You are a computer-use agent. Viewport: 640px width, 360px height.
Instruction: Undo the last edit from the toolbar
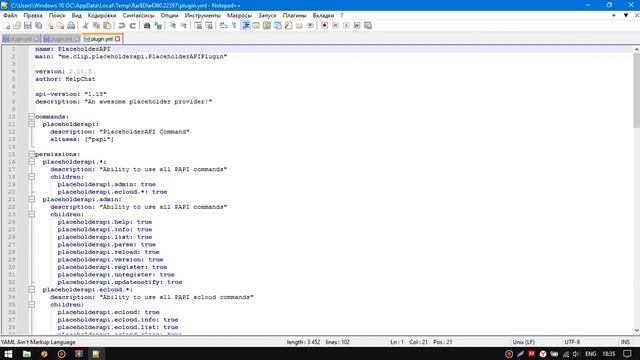122,26
